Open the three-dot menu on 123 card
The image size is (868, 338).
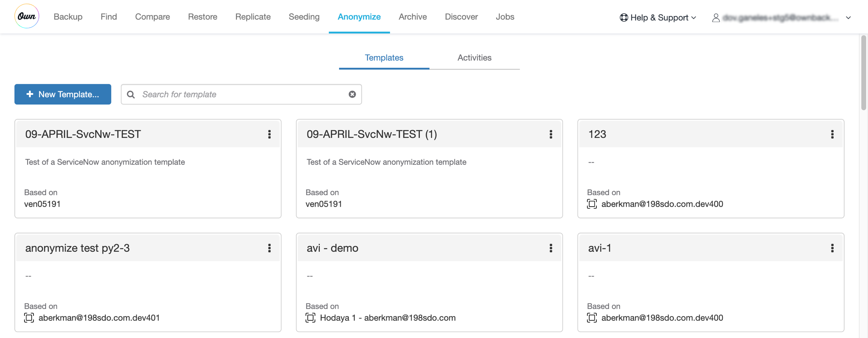coord(832,134)
